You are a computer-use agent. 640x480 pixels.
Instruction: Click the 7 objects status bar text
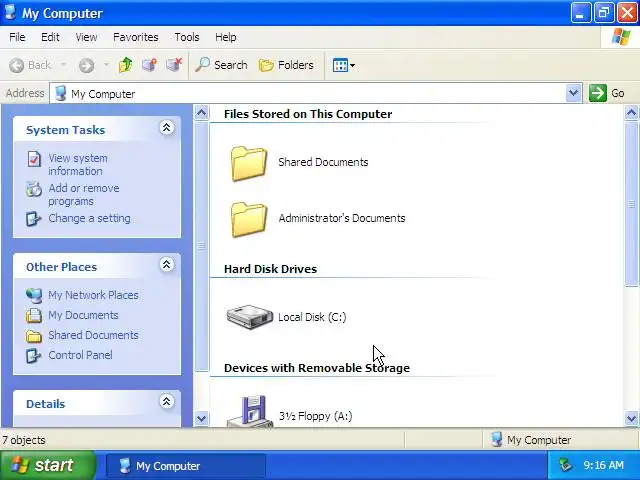tap(24, 440)
